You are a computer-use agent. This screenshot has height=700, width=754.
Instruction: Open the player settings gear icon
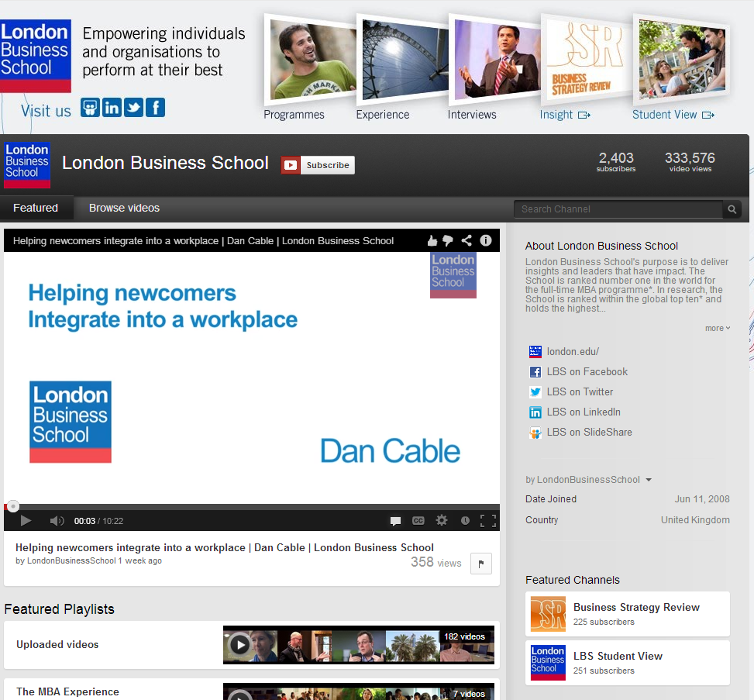click(442, 521)
